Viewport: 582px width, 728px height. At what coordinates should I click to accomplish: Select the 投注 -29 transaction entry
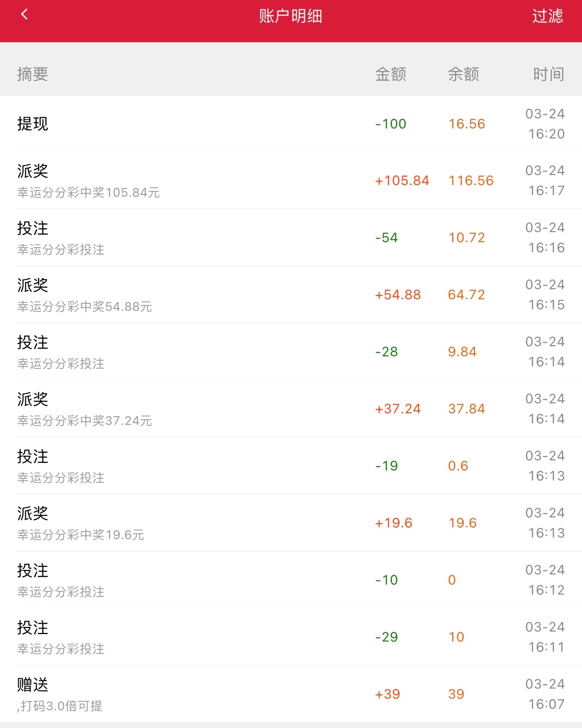point(291,637)
